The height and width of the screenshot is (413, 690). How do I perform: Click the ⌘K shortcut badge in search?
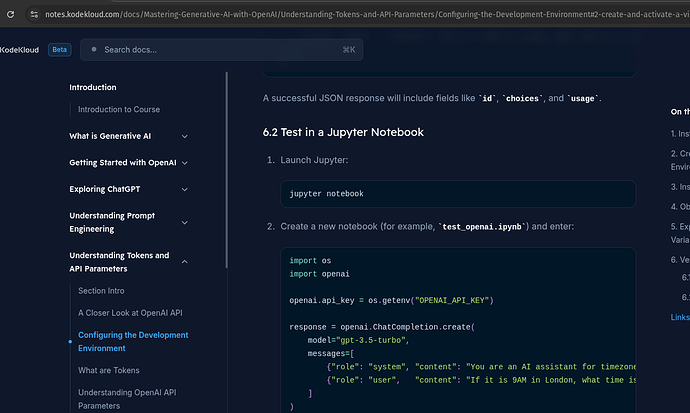(x=348, y=49)
